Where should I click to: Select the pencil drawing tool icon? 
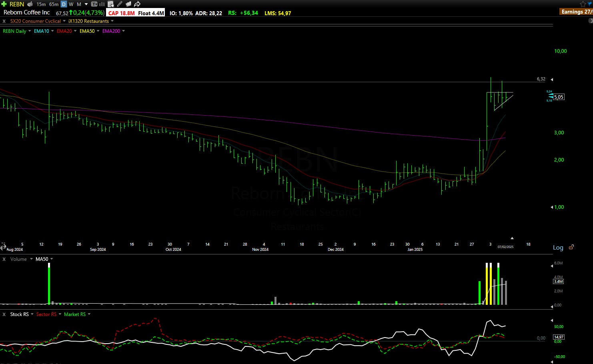(x=120, y=4)
